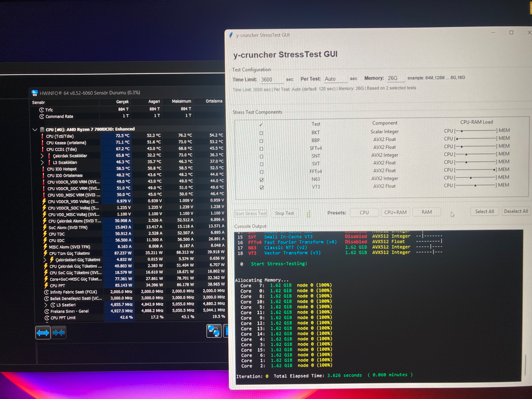The image size is (532, 399).
Task: Click the "Gerçek" column header in HWiNFO
Action: pos(122,102)
